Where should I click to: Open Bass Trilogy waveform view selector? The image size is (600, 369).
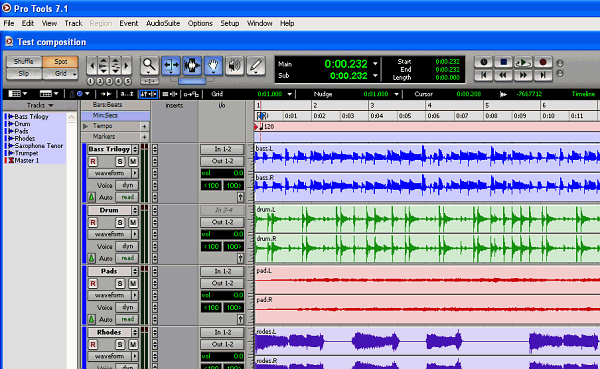coord(112,173)
